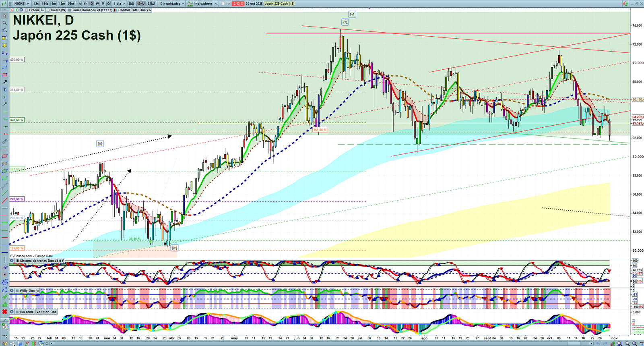Select the 12s timeframe button
This screenshot has width=644, height=346.
[36, 4]
